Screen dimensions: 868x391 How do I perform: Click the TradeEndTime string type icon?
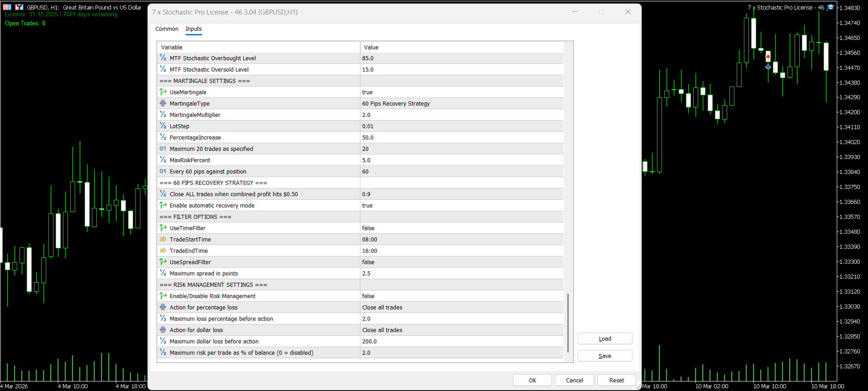point(163,251)
